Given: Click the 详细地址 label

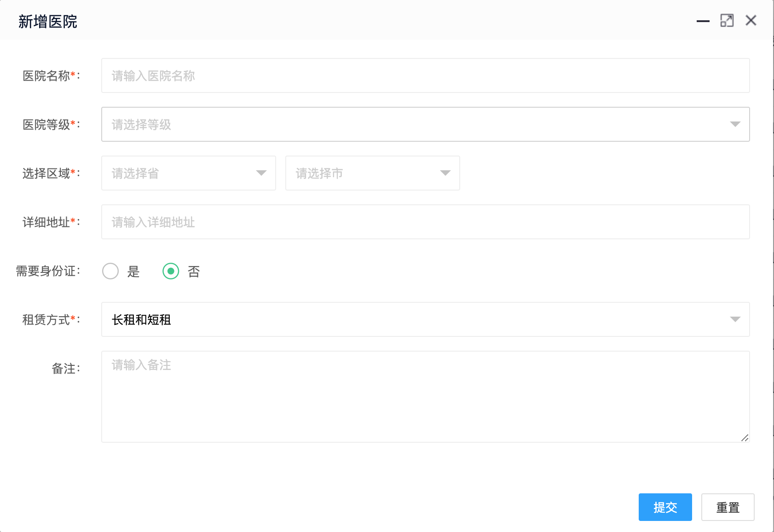Looking at the screenshot, I should [51, 222].
